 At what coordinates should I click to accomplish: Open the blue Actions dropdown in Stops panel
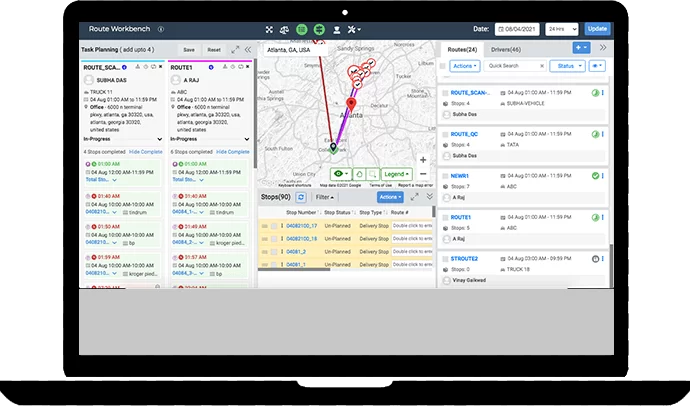390,197
